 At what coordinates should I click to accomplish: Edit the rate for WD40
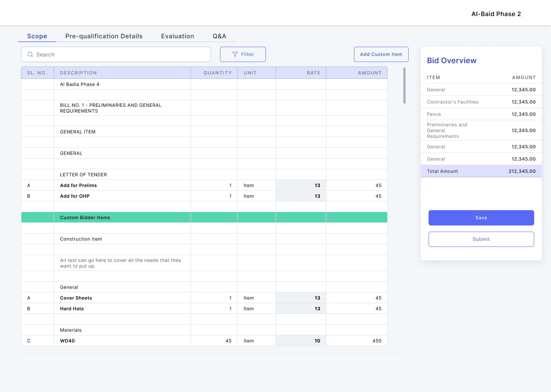[301, 340]
